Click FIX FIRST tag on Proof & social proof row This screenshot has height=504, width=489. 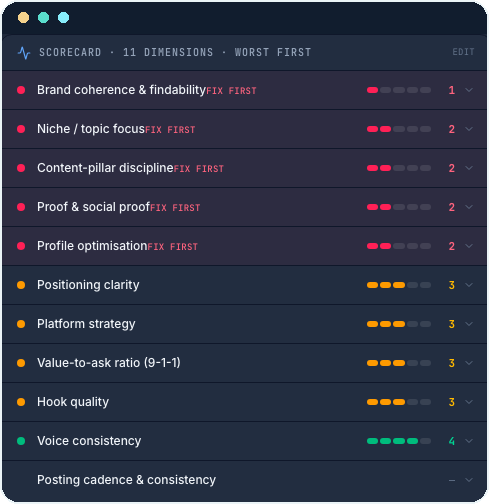175,208
